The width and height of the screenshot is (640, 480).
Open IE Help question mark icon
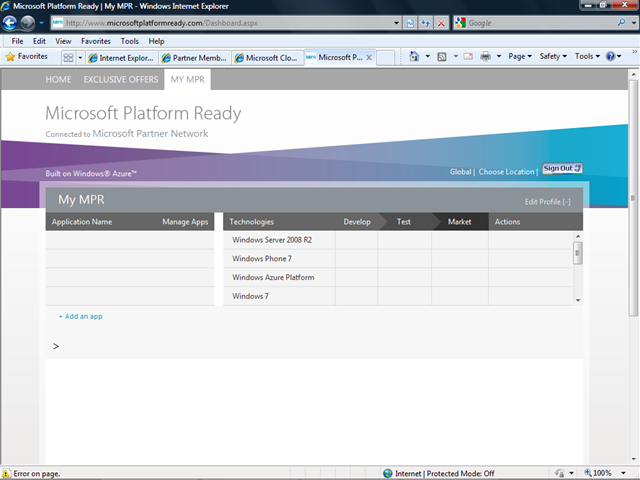[610, 57]
